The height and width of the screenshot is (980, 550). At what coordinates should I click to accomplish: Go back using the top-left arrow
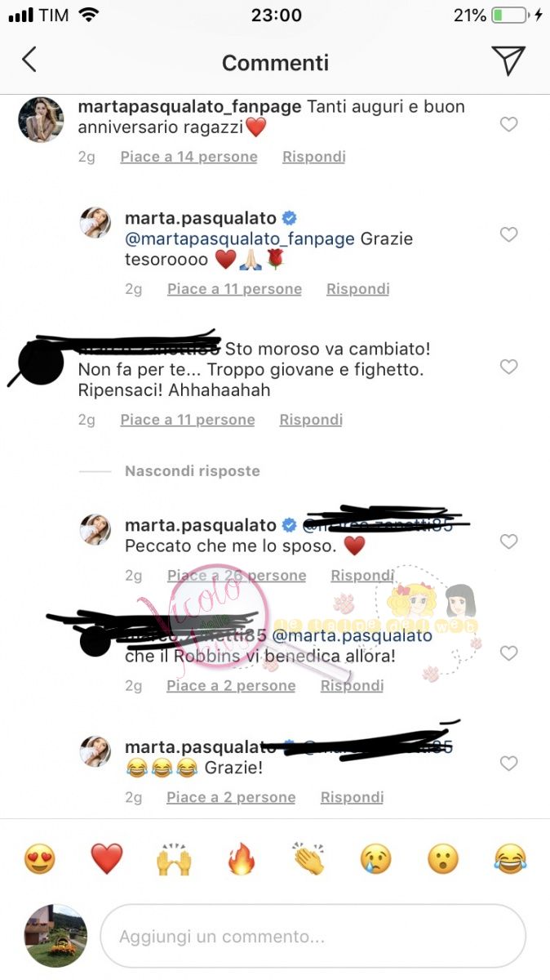(29, 60)
